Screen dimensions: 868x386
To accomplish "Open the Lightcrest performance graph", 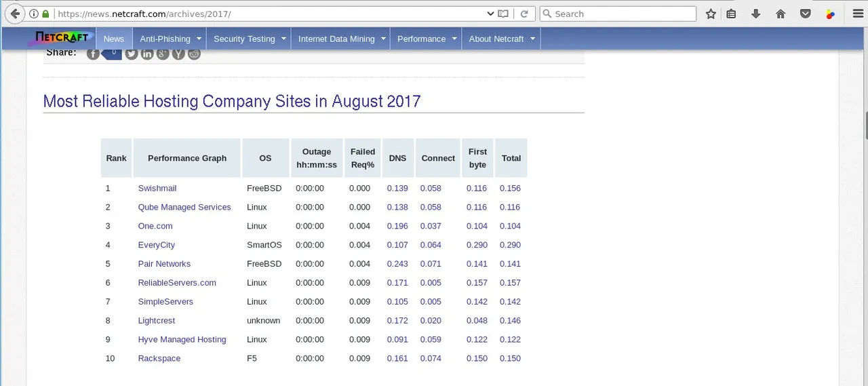I will click(157, 321).
